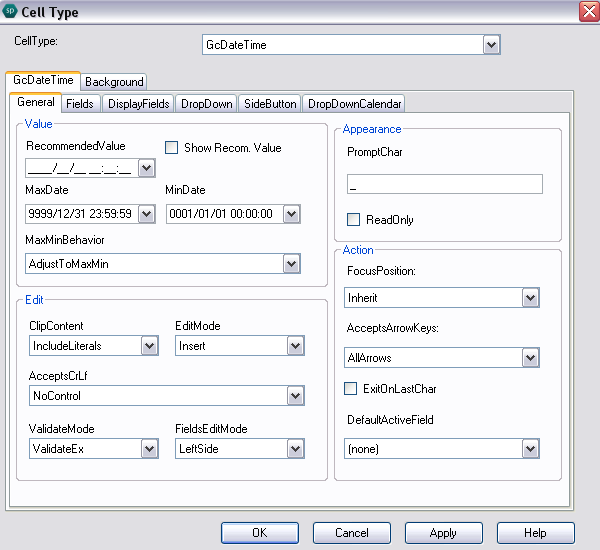Click the RecommendedValue date entry field
The image size is (600, 550).
[x=82, y=168]
